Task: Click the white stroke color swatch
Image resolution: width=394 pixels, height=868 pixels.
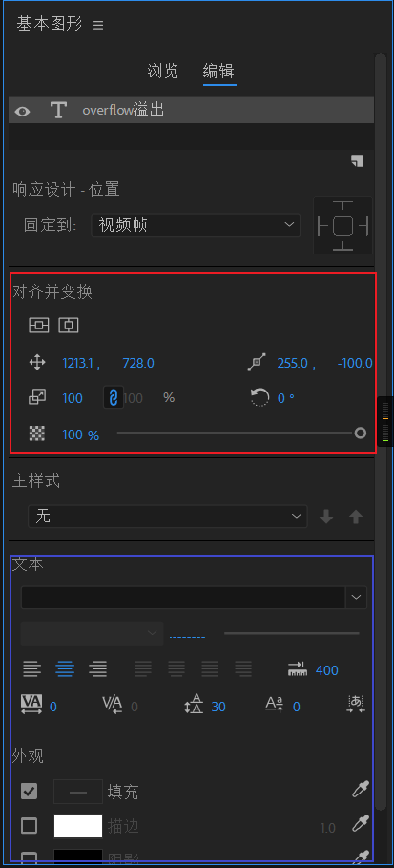Action: (78, 826)
